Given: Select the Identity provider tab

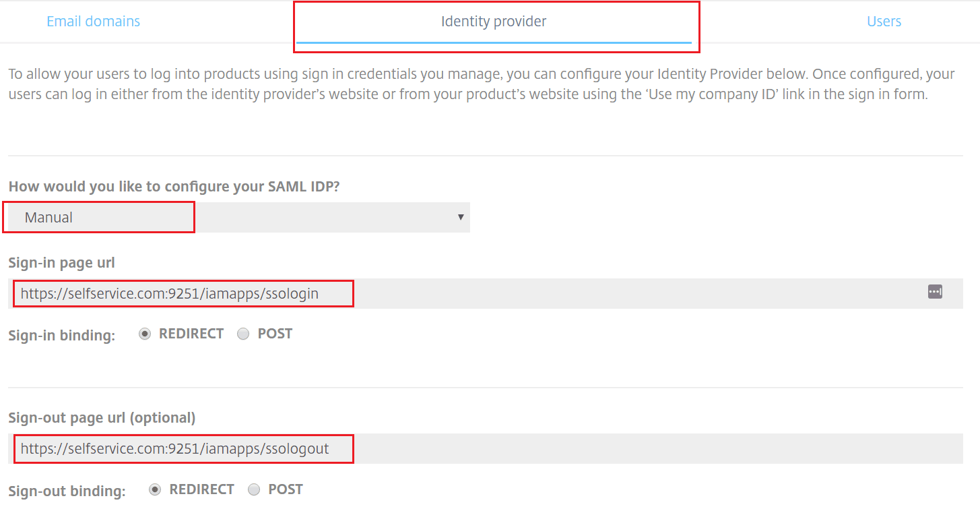Looking at the screenshot, I should [495, 21].
